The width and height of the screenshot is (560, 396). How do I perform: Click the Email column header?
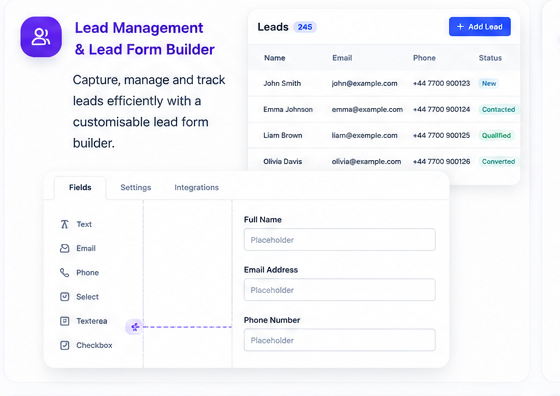[x=342, y=58]
